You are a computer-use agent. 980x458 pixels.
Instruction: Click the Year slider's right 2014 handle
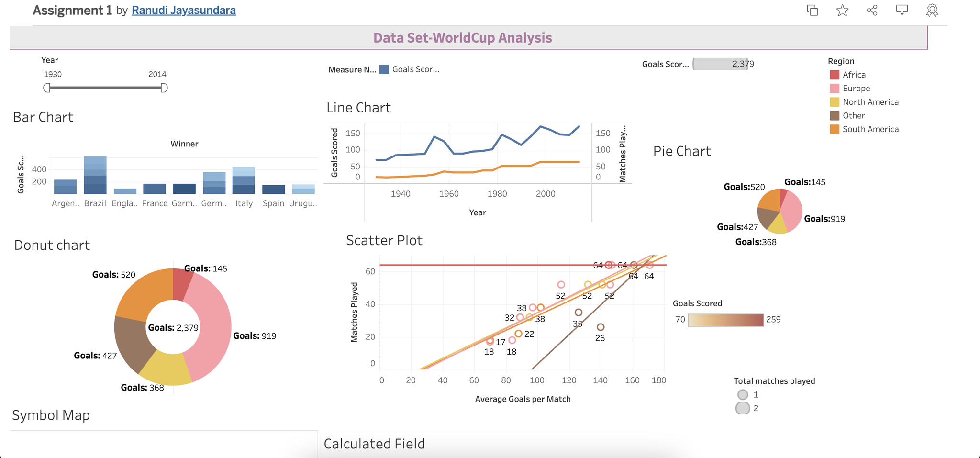pyautogui.click(x=164, y=88)
